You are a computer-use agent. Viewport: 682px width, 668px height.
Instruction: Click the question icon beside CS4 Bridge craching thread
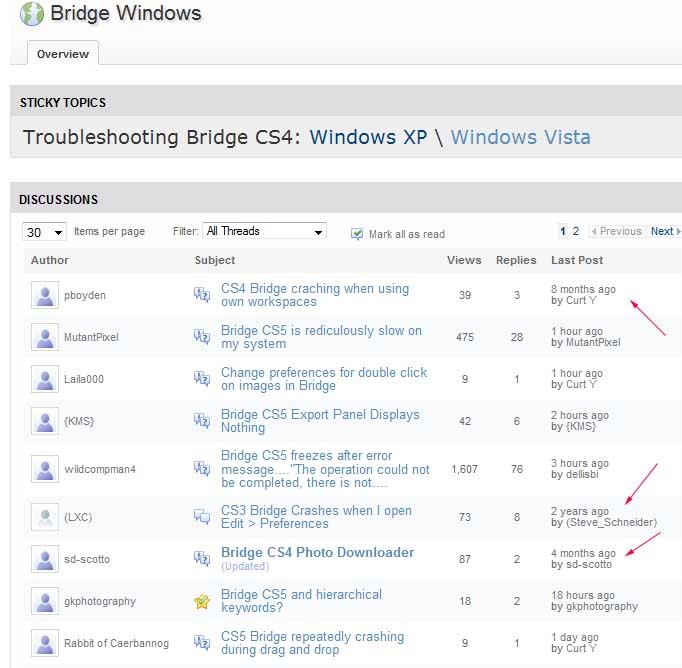202,295
